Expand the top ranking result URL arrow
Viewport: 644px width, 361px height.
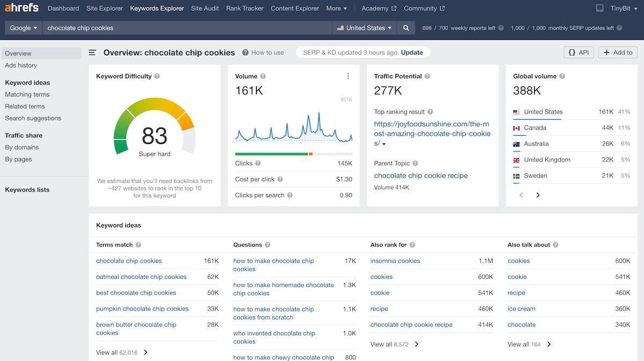pyautogui.click(x=384, y=144)
